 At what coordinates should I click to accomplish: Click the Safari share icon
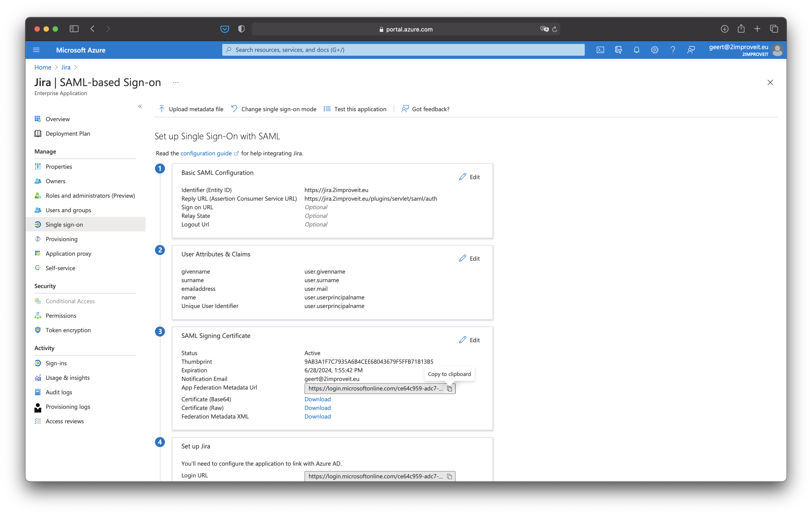click(741, 29)
